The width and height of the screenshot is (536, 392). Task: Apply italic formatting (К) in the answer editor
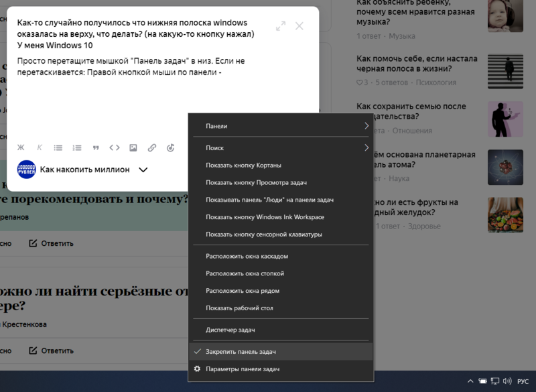40,147
